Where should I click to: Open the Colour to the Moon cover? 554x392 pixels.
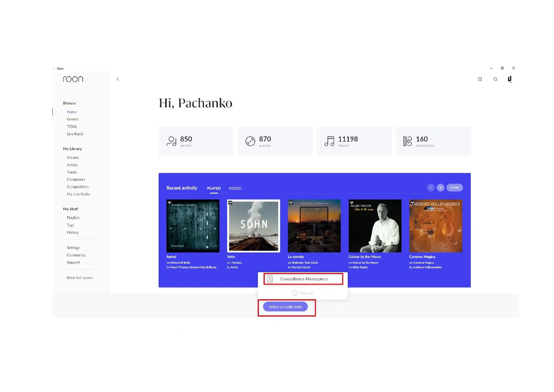pyautogui.click(x=375, y=226)
